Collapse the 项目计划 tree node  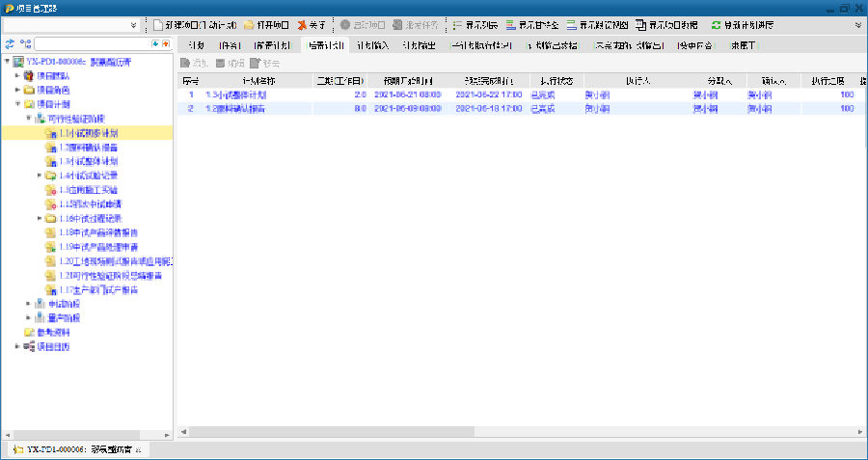point(17,104)
